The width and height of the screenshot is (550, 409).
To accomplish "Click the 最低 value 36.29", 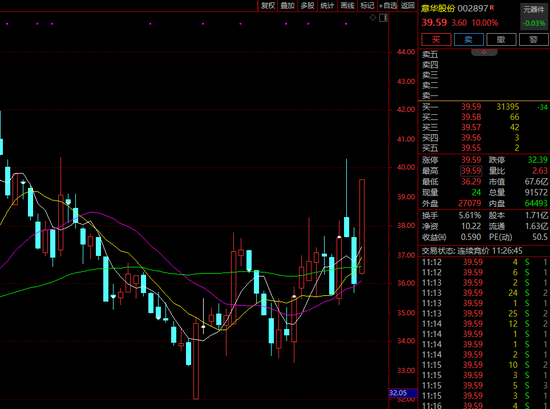I will [x=471, y=182].
